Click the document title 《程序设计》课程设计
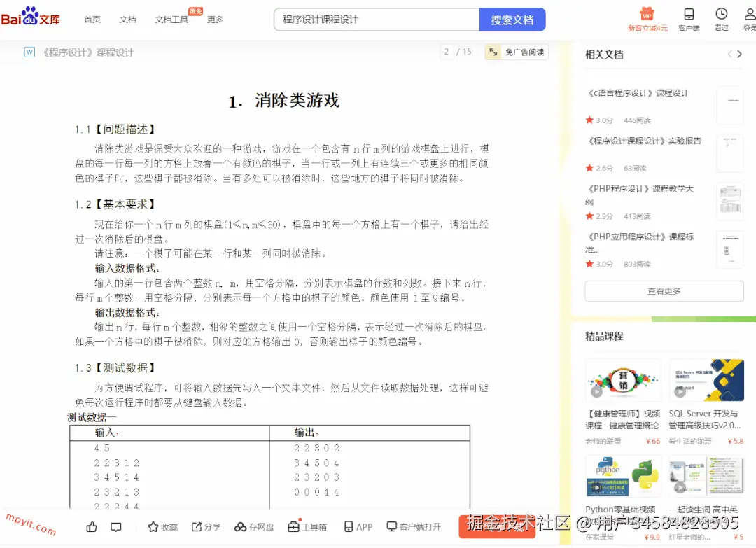The image size is (756, 548). pyautogui.click(x=88, y=52)
